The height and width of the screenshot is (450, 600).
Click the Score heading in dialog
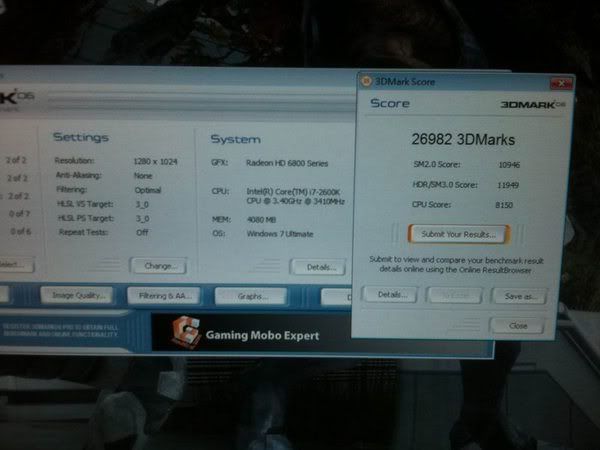coord(390,103)
